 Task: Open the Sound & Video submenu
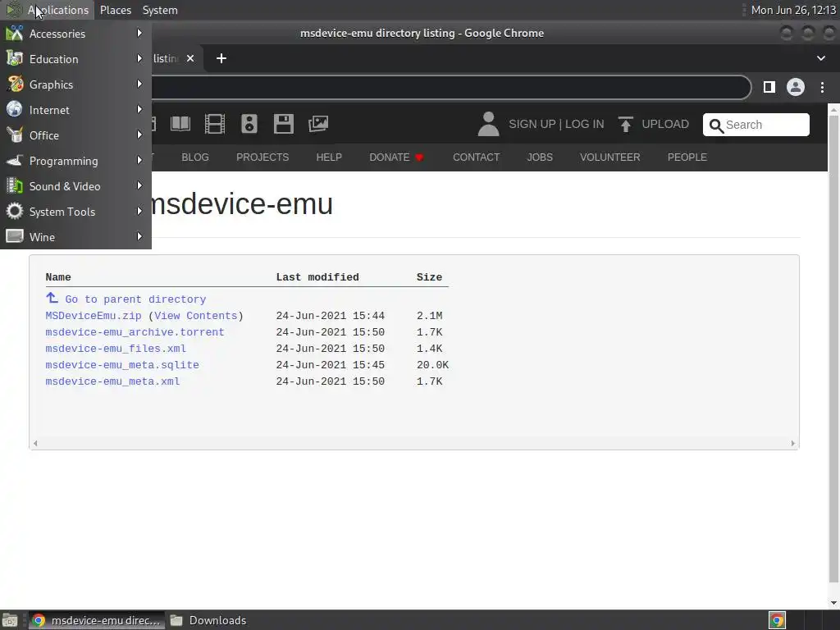click(75, 186)
